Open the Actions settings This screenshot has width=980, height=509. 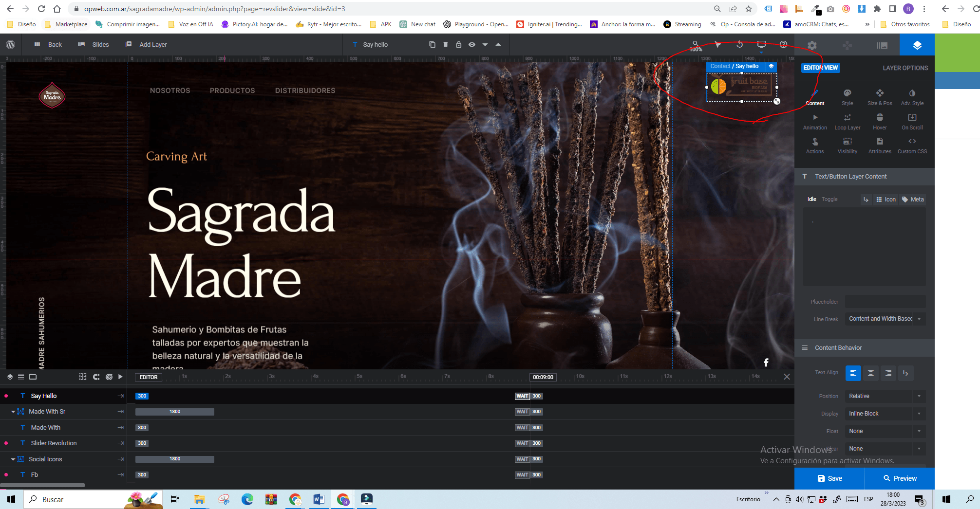pyautogui.click(x=815, y=145)
